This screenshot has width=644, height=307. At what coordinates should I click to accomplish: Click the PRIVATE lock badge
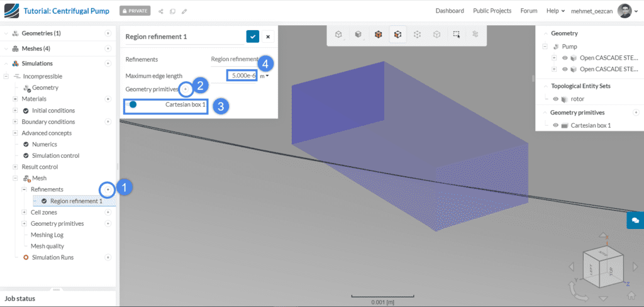[135, 11]
